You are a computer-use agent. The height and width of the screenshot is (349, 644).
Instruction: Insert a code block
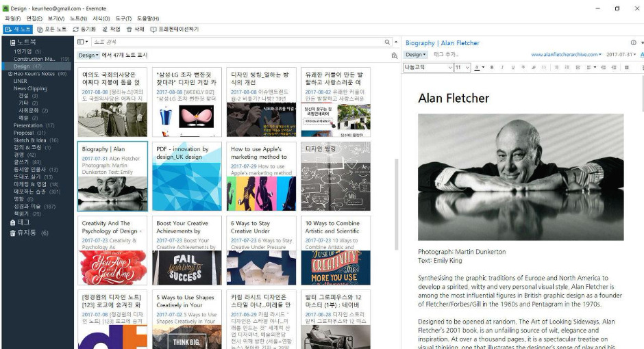click(544, 67)
